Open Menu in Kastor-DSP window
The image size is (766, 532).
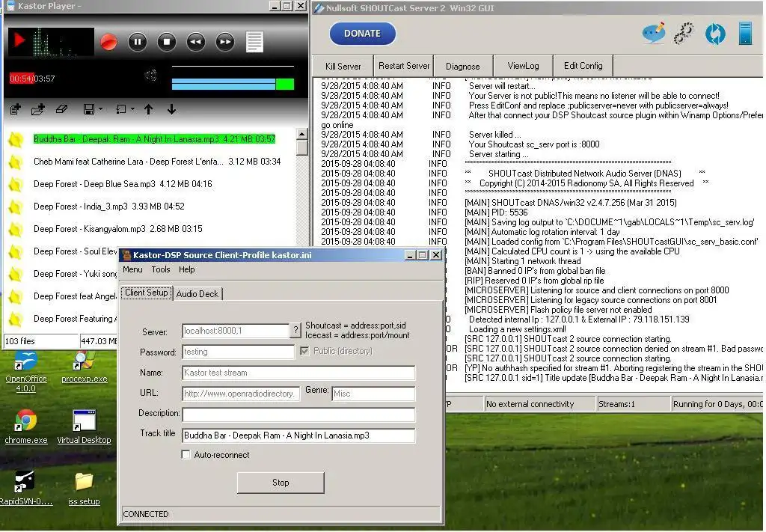(132, 269)
